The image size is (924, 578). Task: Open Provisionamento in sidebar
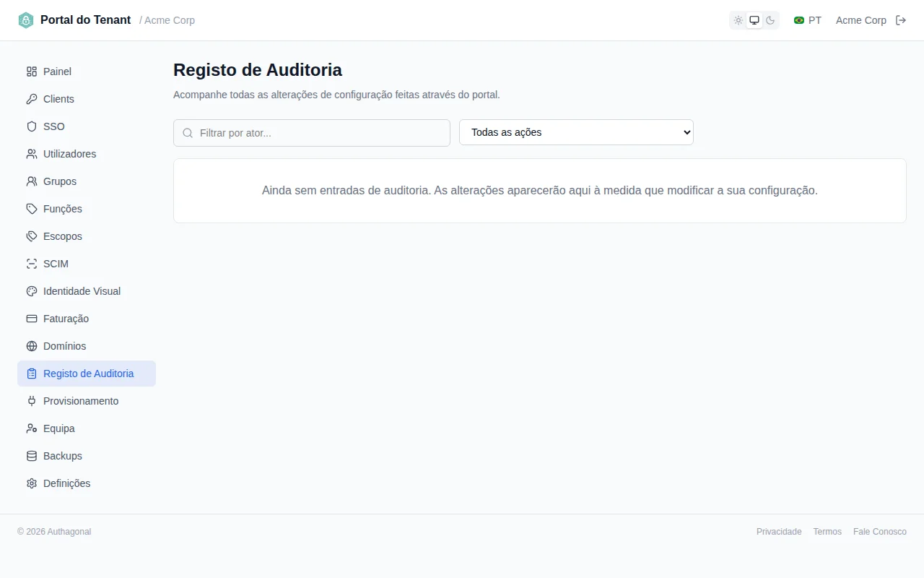click(x=87, y=401)
